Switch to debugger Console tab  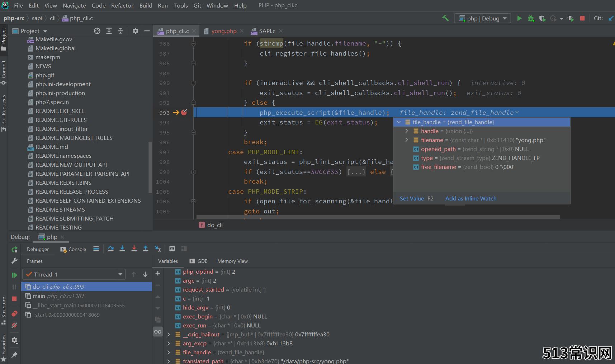[x=73, y=249]
